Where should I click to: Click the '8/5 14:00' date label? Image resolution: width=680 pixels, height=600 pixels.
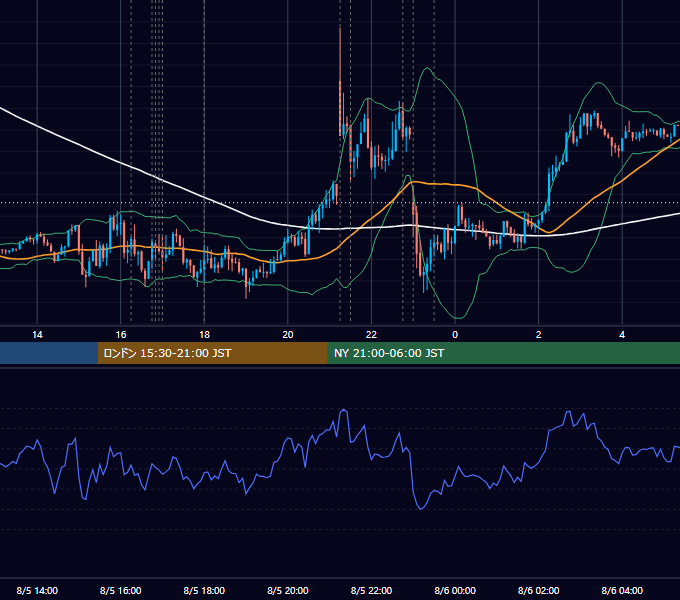(x=37, y=590)
